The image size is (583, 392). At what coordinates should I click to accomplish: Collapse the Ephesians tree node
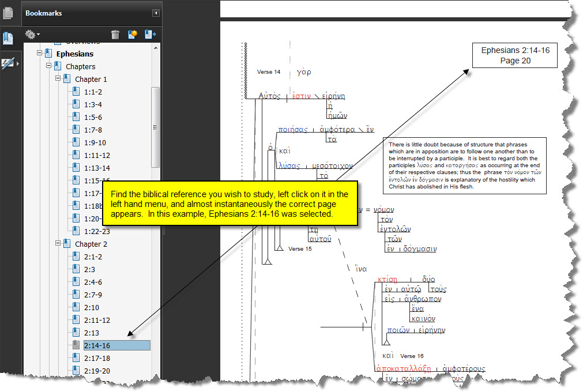[x=40, y=54]
